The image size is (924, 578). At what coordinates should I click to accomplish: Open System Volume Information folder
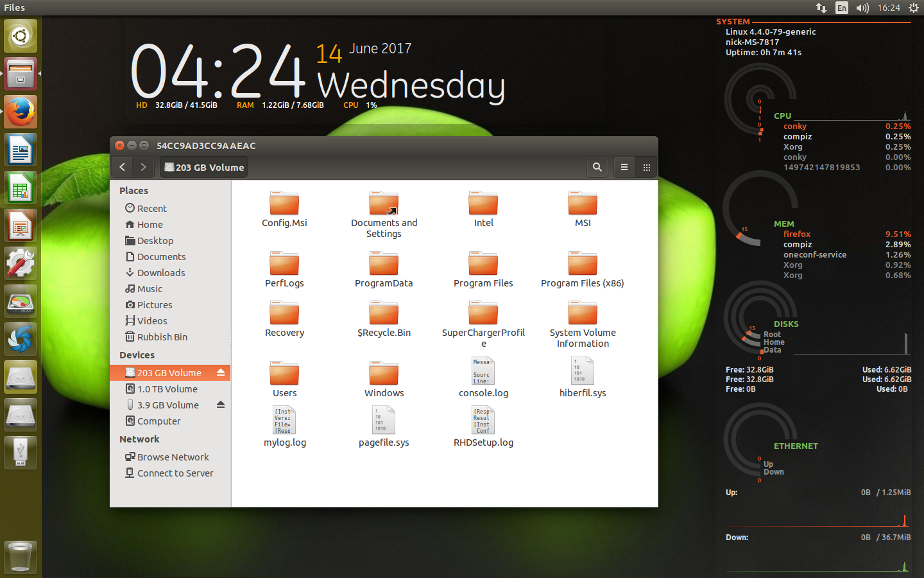[583, 324]
